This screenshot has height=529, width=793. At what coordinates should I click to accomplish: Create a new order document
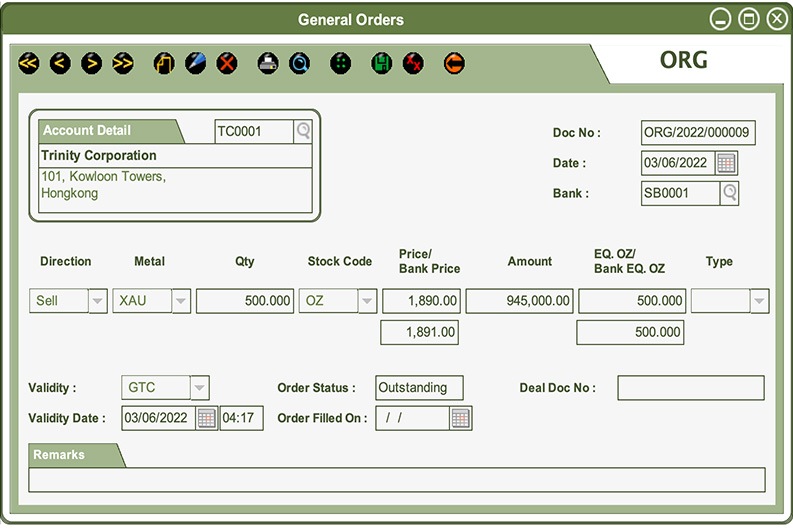(164, 64)
